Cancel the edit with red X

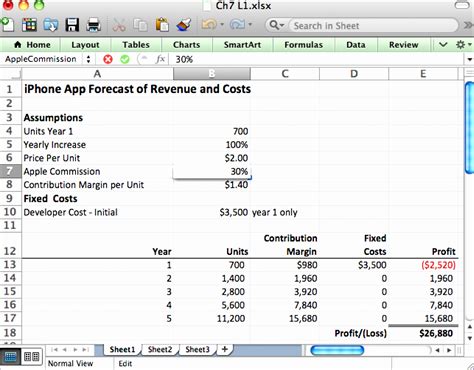pos(108,59)
